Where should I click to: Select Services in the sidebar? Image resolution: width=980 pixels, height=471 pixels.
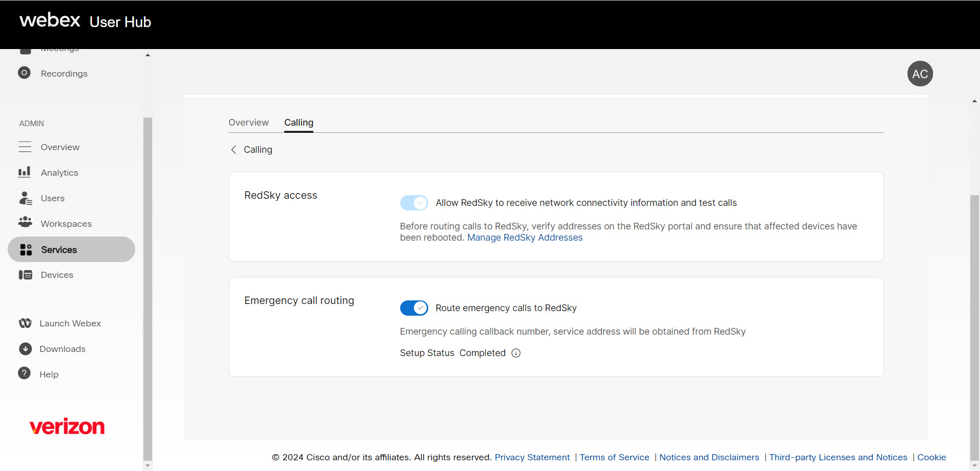pyautogui.click(x=71, y=249)
